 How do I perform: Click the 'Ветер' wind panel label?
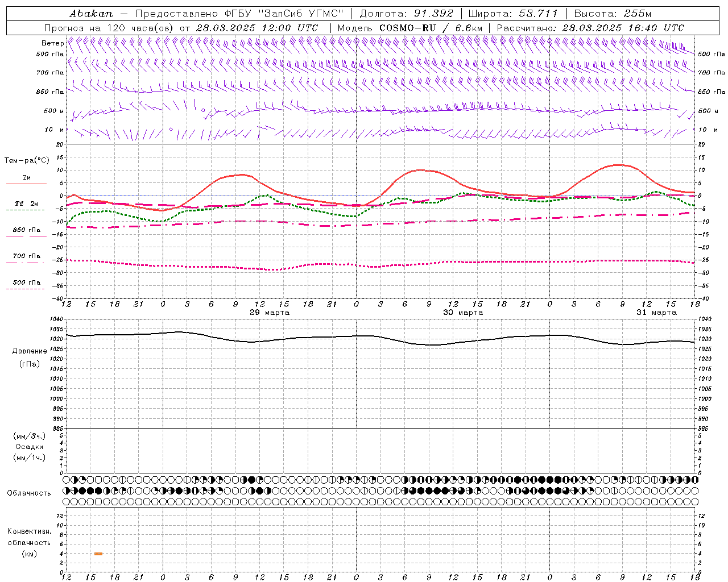[x=53, y=43]
